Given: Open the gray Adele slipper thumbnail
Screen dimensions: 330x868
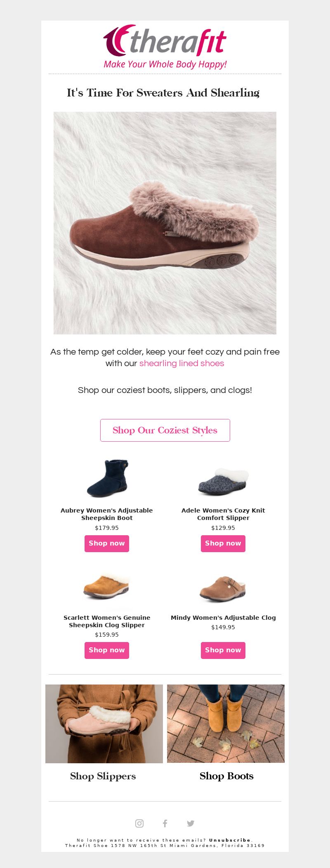Looking at the screenshot, I should 223,481.
